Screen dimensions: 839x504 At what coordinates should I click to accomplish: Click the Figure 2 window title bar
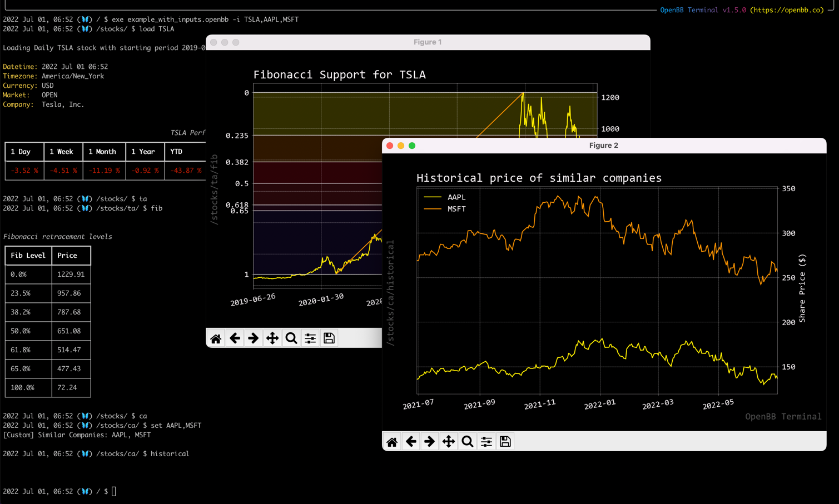[x=604, y=146]
